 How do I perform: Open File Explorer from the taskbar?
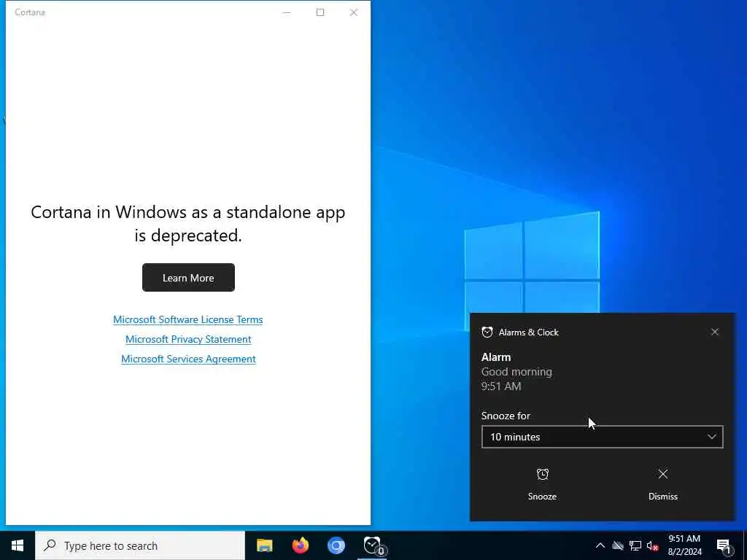coord(264,545)
